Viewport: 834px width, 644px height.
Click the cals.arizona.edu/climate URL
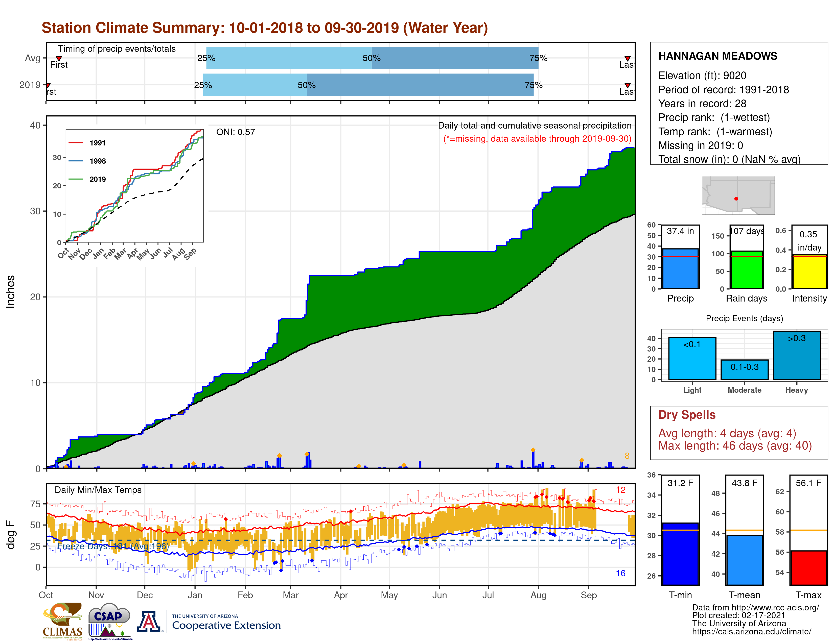point(752,632)
